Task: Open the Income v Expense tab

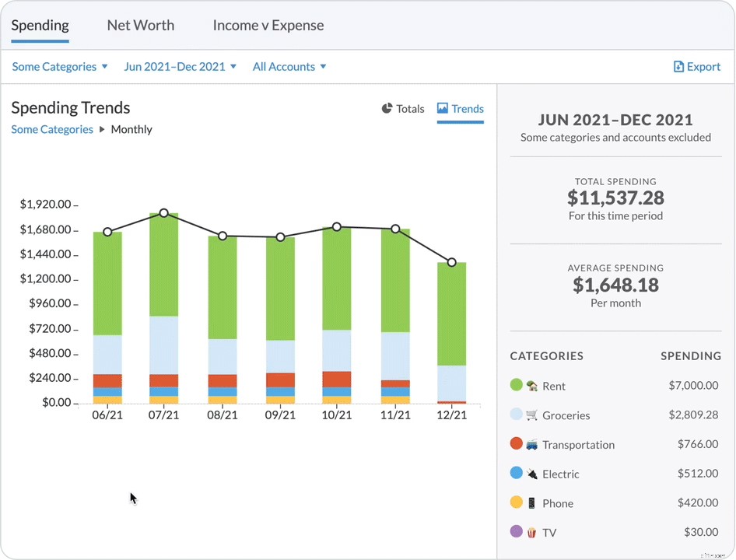Action: [x=268, y=25]
